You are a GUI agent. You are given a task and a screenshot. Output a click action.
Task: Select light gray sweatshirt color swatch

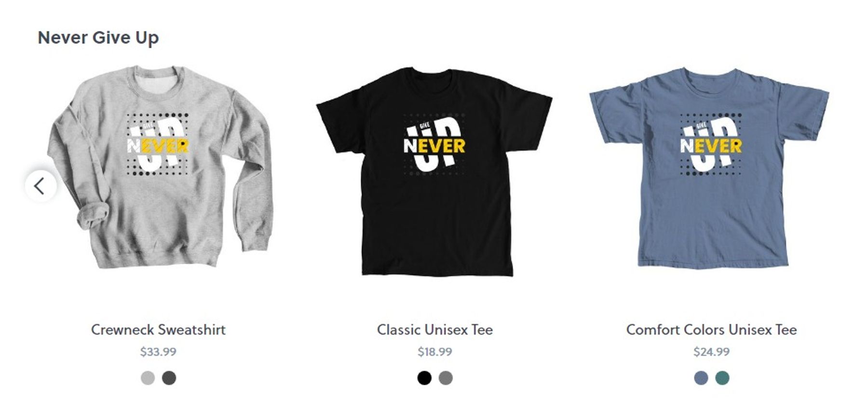click(x=148, y=378)
